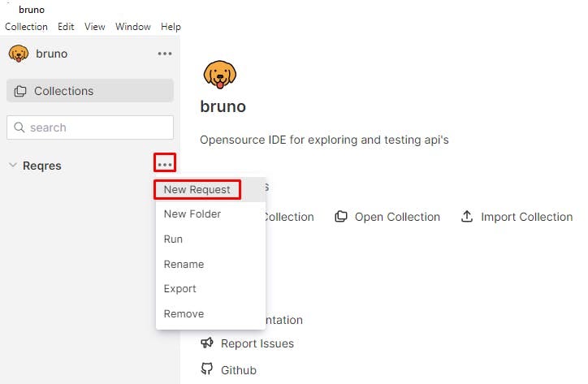Choose Remove from context menu

tap(210, 313)
